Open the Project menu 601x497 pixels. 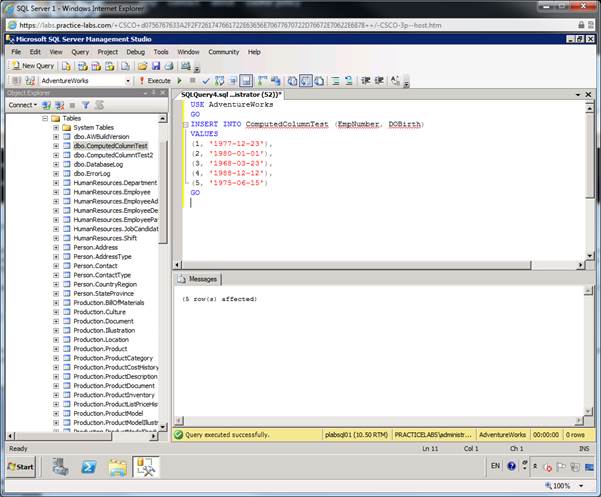(108, 52)
